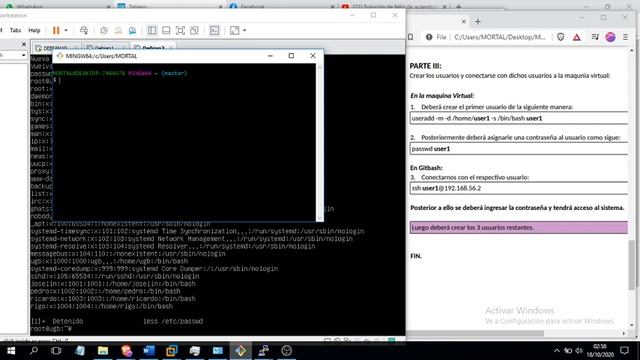
Task: Close the VMware library panel with its X
Action: 24,44
